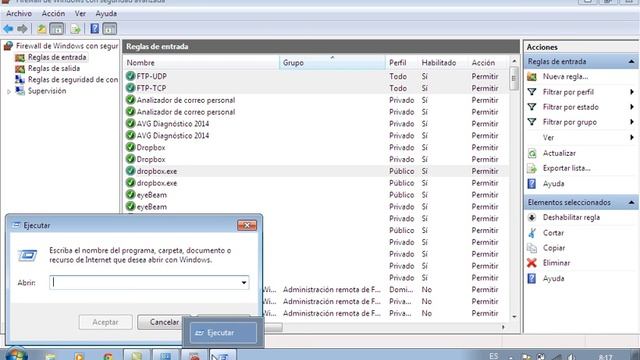Click the Abrir text field in Ejecutar
Viewport: 640px width, 360px height.
[x=144, y=282]
